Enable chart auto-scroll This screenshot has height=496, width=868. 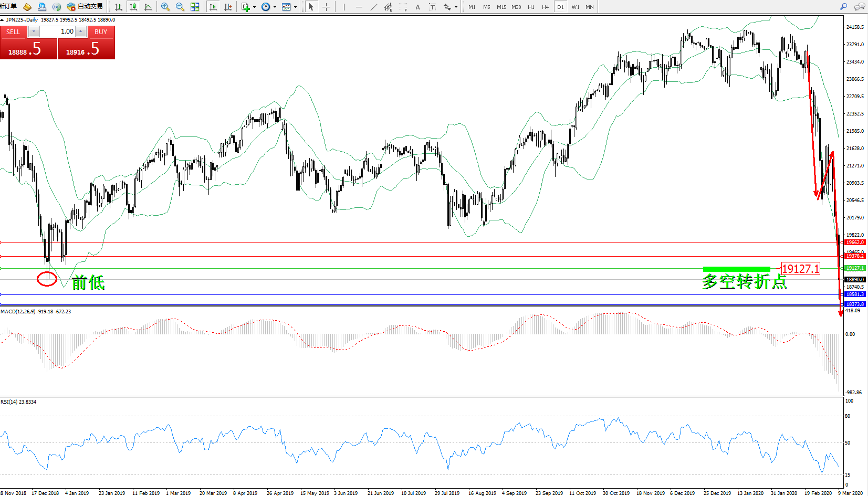pyautogui.click(x=213, y=7)
